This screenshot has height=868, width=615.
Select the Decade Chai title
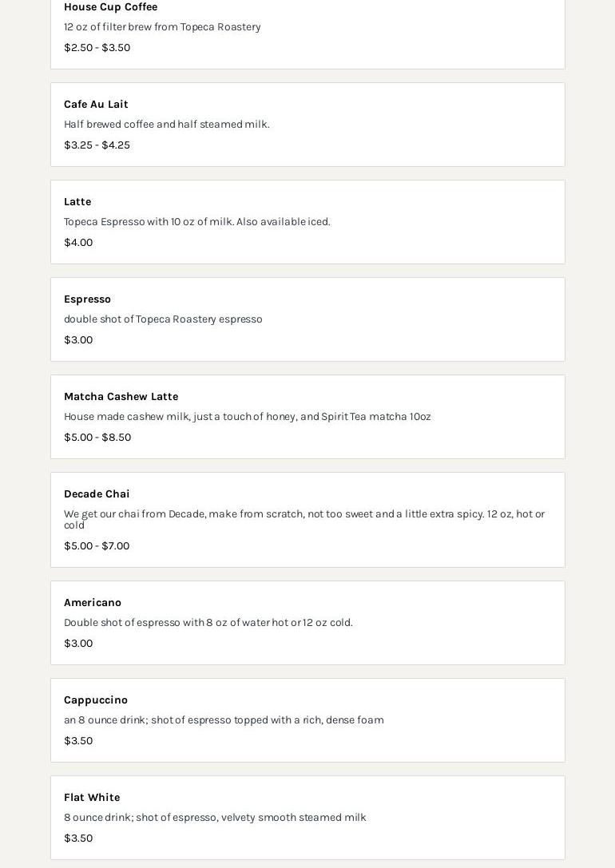tap(97, 494)
